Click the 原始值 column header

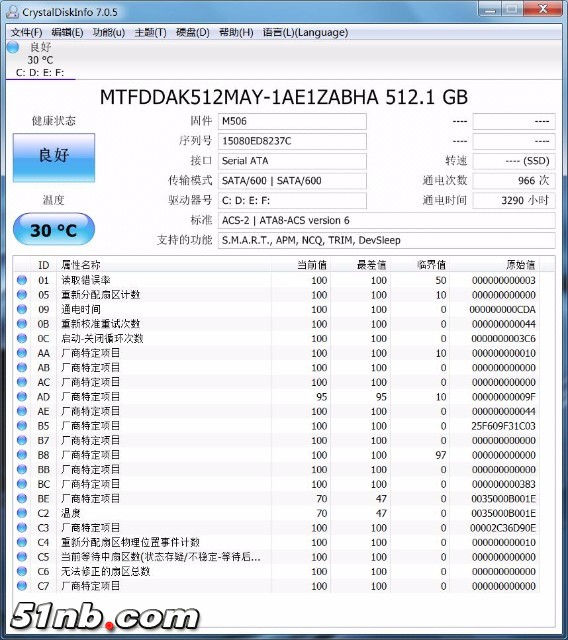tap(501, 265)
